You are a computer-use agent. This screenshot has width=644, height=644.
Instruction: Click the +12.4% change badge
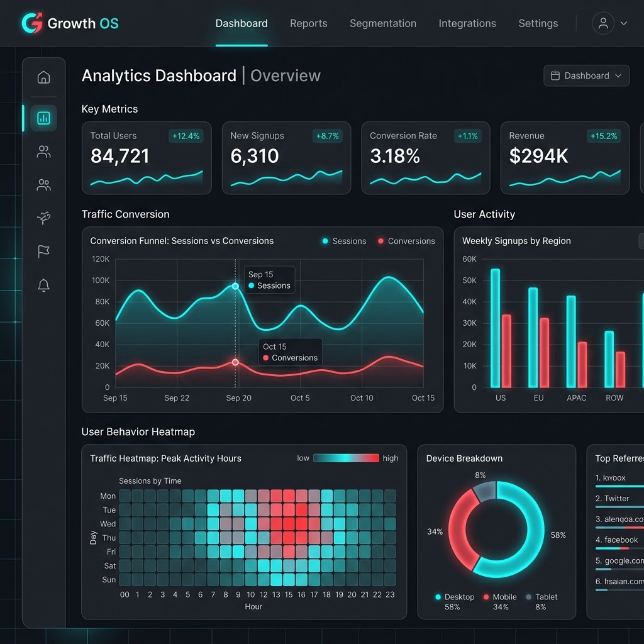click(186, 136)
